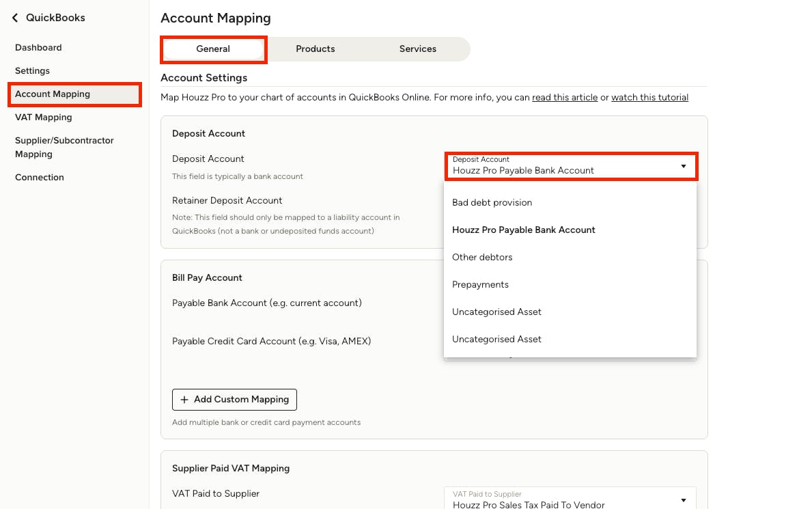Click the Add Custom Mapping button
The width and height of the screenshot is (812, 509).
pyautogui.click(x=234, y=400)
